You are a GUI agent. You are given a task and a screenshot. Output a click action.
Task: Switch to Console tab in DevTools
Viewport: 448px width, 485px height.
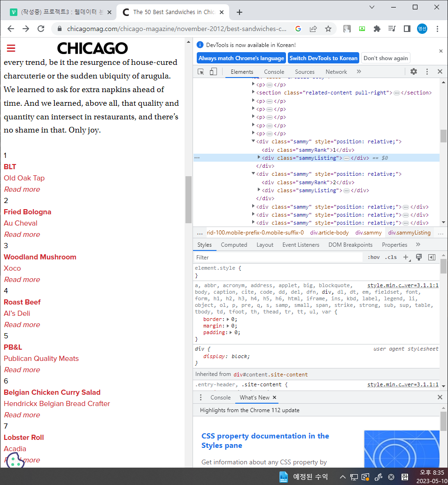(274, 72)
